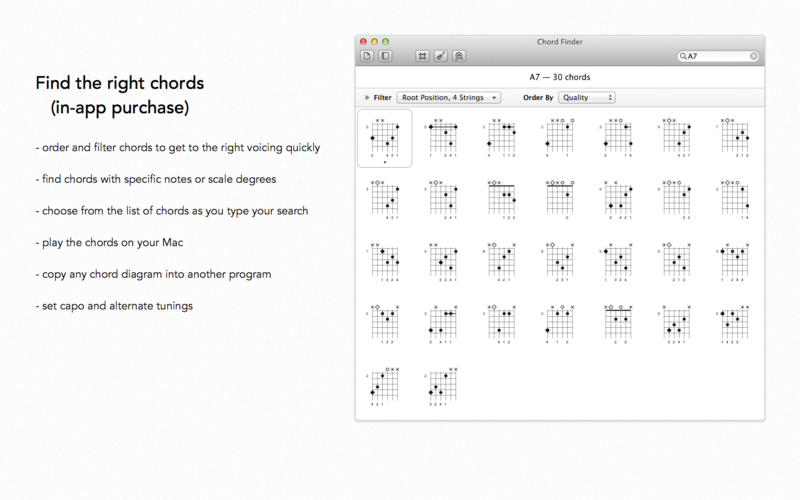Select the second chord diagram in first row
This screenshot has width=800, height=500.
[443, 138]
